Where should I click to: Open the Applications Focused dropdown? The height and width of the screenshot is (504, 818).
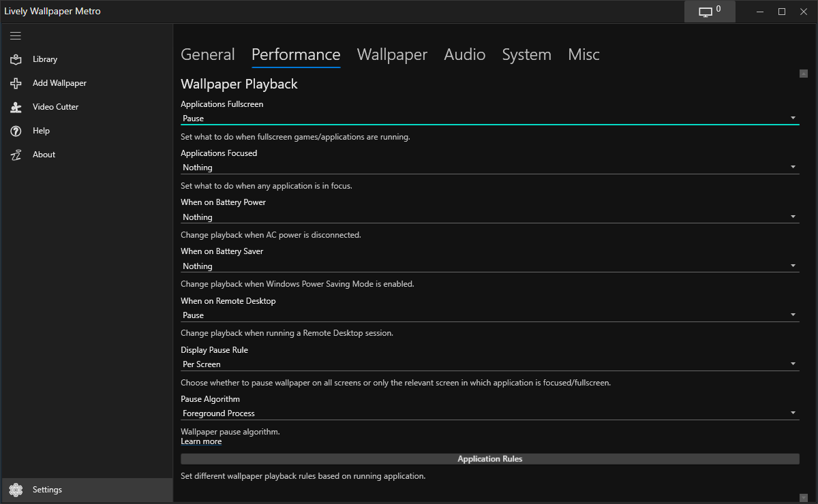489,168
